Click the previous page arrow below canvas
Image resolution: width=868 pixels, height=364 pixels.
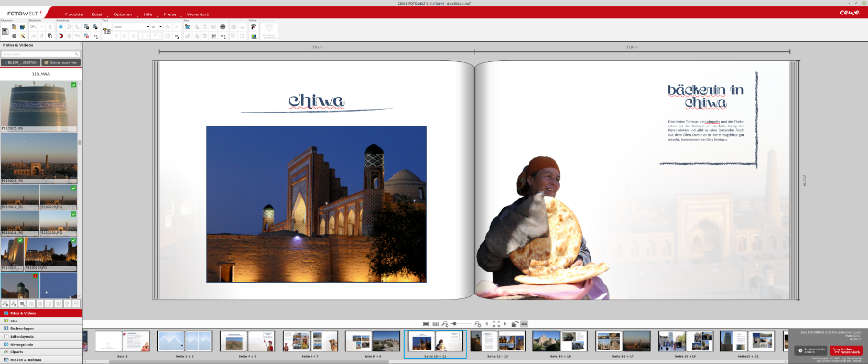[487, 323]
